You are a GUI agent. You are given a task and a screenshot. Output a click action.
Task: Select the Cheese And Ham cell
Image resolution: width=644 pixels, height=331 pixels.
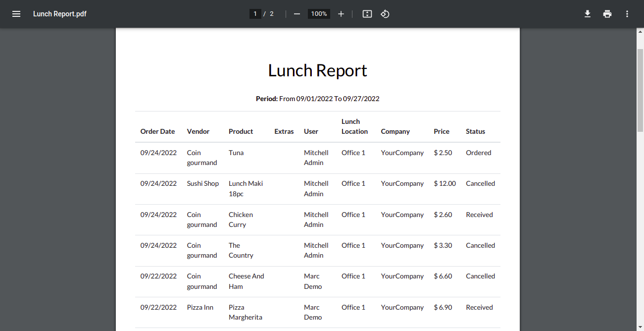246,281
